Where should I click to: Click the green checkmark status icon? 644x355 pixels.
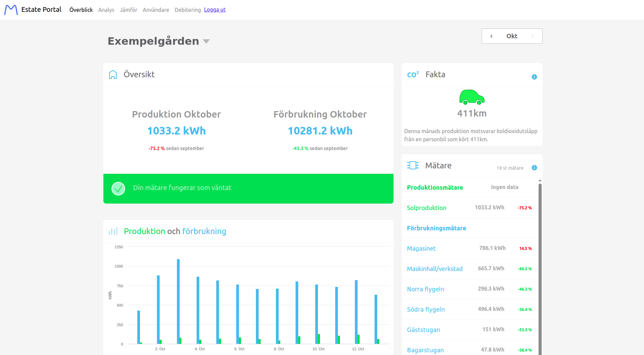[118, 189]
